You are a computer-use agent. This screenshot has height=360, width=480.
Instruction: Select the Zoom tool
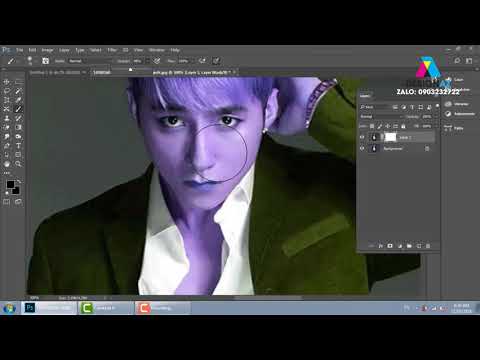18,164
